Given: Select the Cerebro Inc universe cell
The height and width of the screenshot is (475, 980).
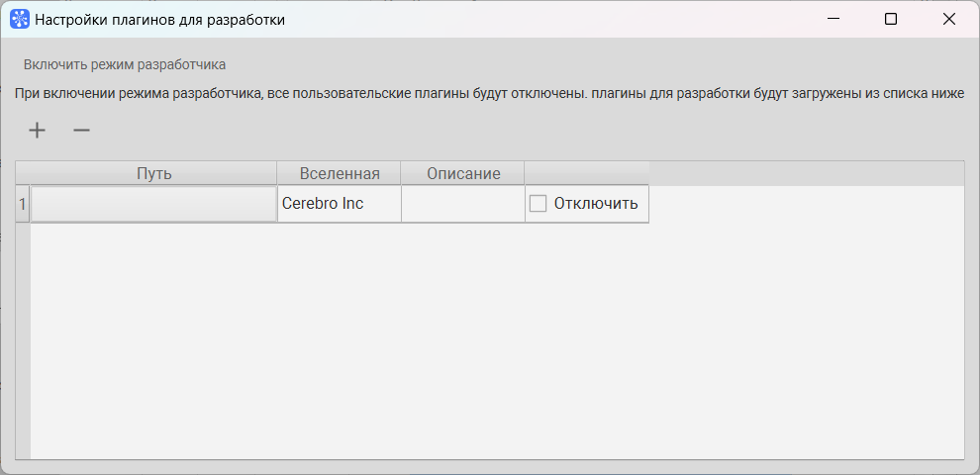Looking at the screenshot, I should coord(339,204).
